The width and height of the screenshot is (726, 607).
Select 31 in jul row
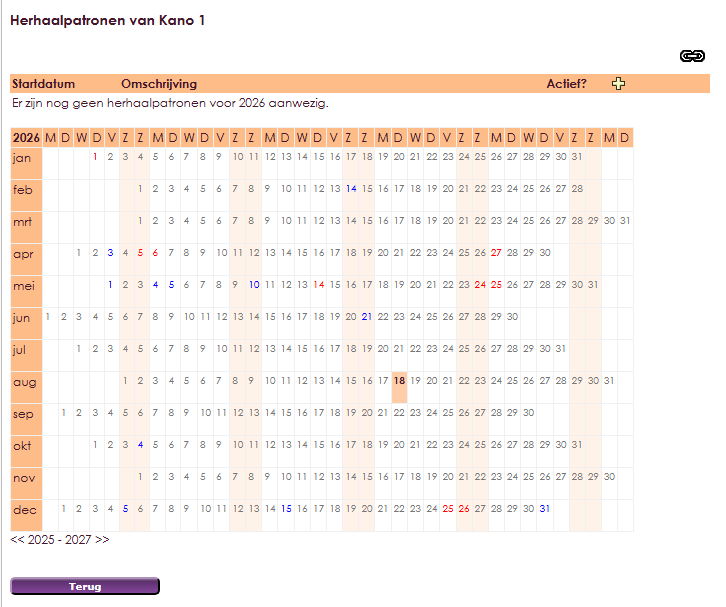coord(561,349)
